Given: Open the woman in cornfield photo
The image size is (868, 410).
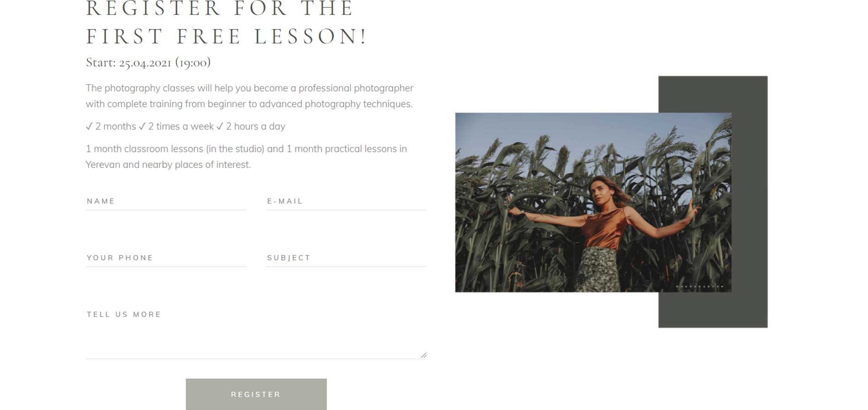Looking at the screenshot, I should click(593, 202).
